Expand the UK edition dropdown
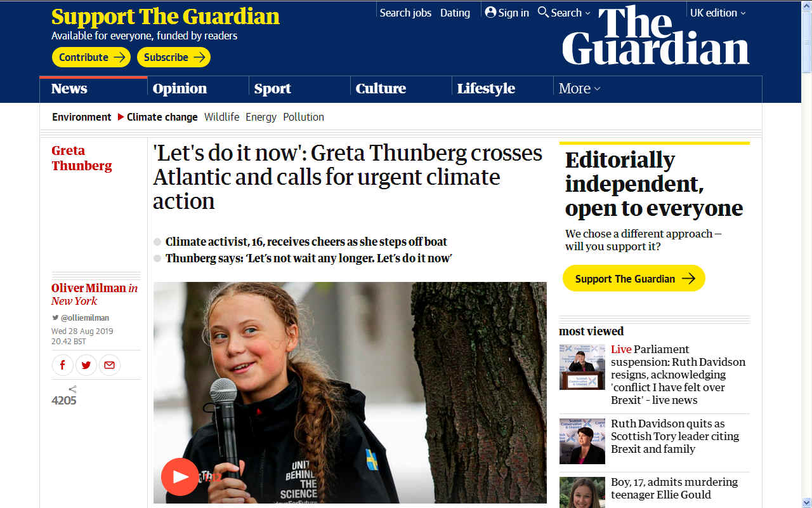The image size is (812, 508). (x=718, y=13)
